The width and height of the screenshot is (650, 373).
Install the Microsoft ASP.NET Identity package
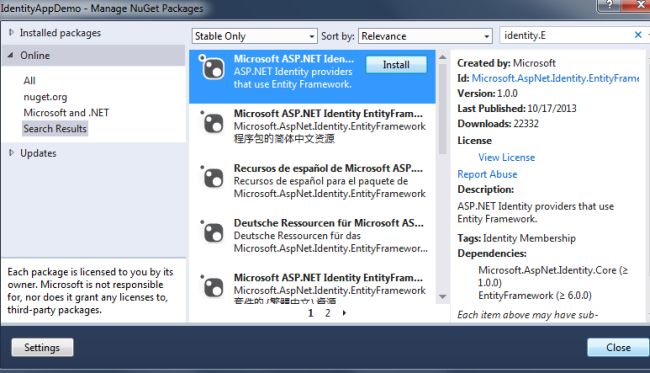pyautogui.click(x=396, y=65)
